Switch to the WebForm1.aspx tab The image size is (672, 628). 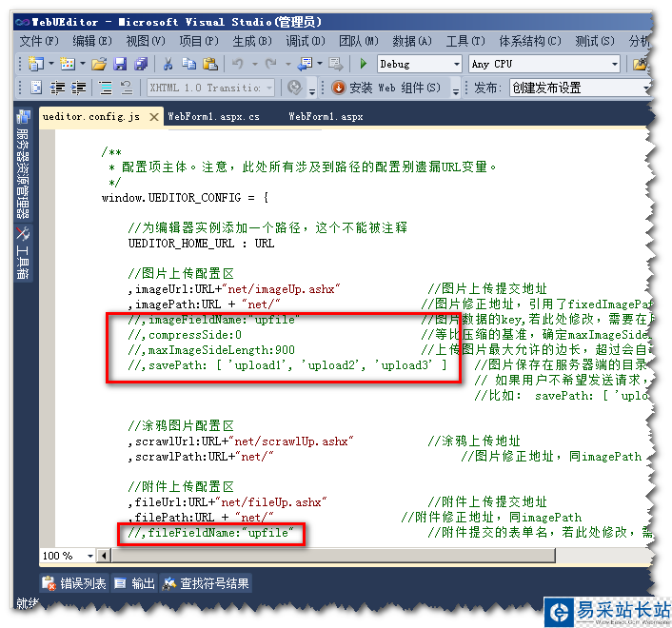326,116
